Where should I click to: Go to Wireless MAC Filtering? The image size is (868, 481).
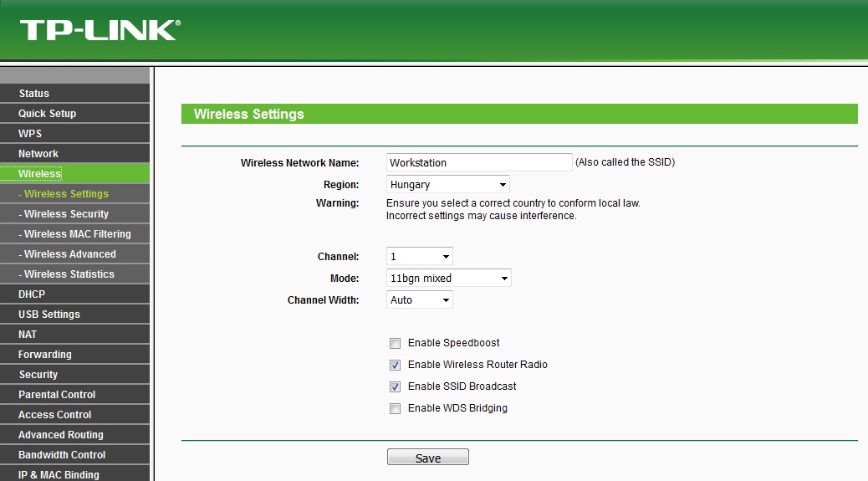coord(74,233)
